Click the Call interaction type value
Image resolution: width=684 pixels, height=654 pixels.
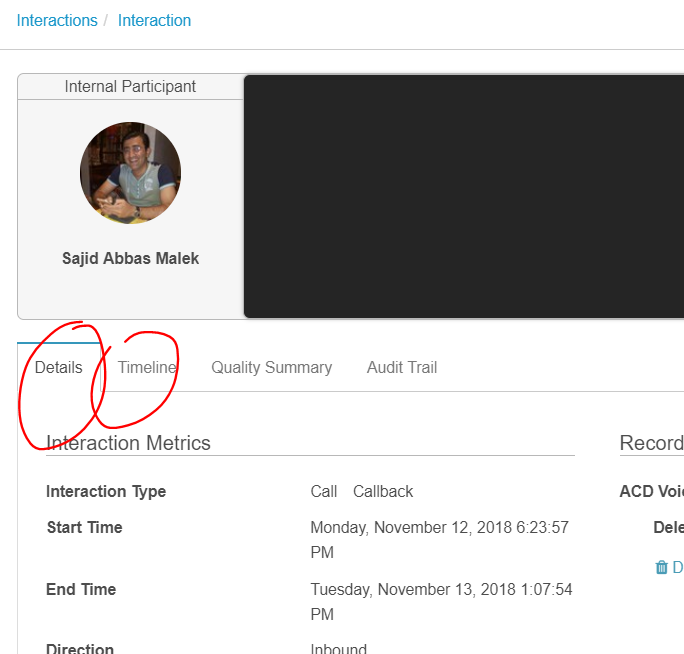point(324,491)
